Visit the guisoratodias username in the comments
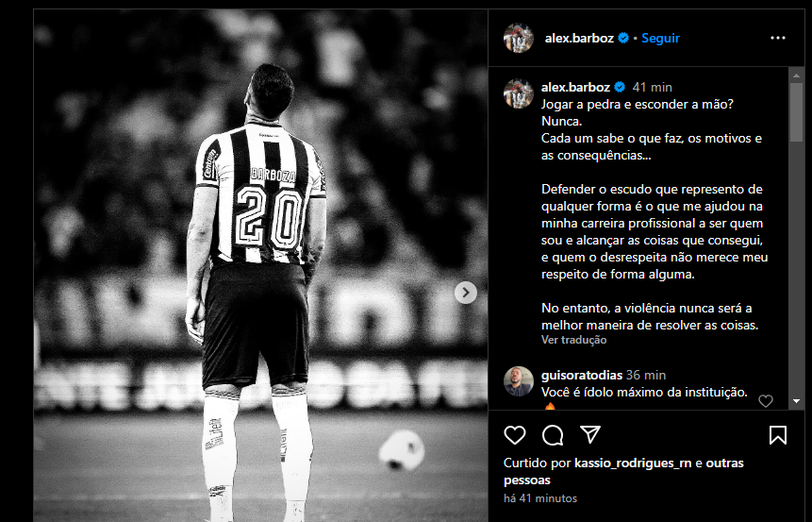This screenshot has height=522, width=812. click(582, 375)
